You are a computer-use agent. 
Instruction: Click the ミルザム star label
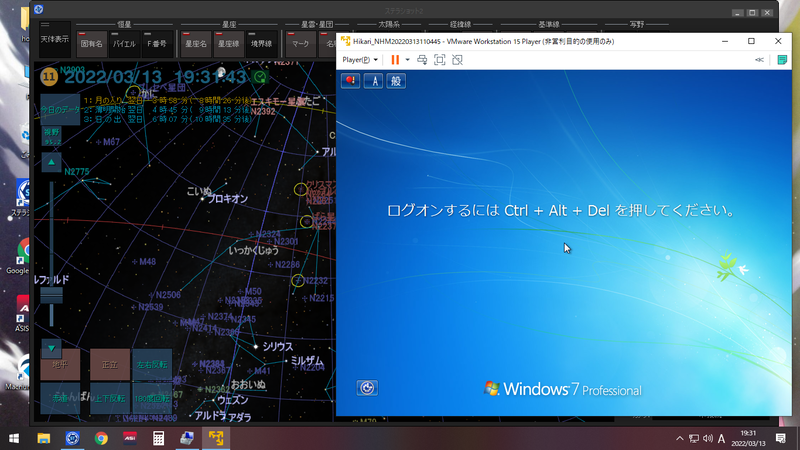click(307, 361)
